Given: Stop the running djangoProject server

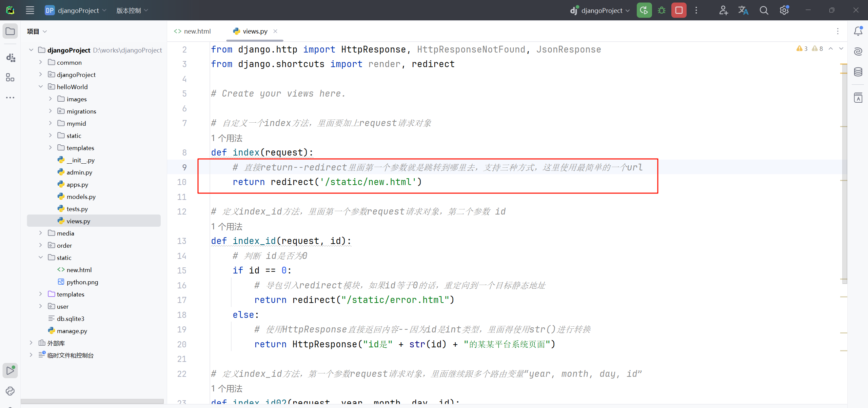Looking at the screenshot, I should pos(679,10).
